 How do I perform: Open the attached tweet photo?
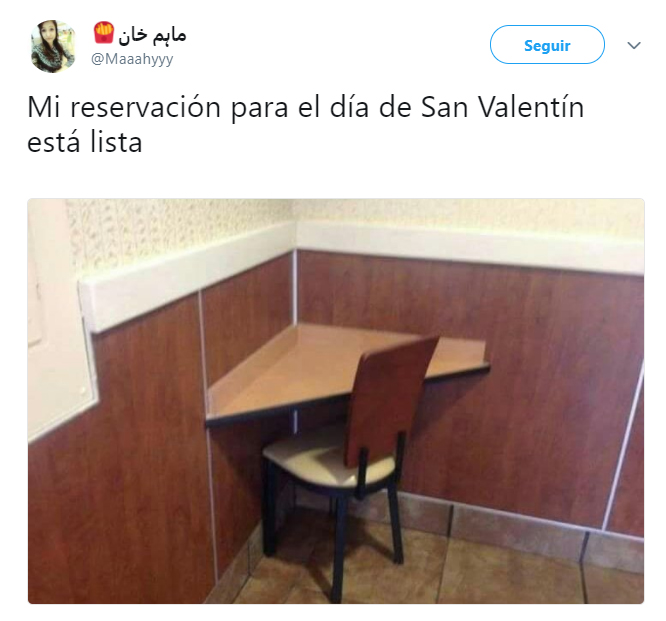coord(336,401)
